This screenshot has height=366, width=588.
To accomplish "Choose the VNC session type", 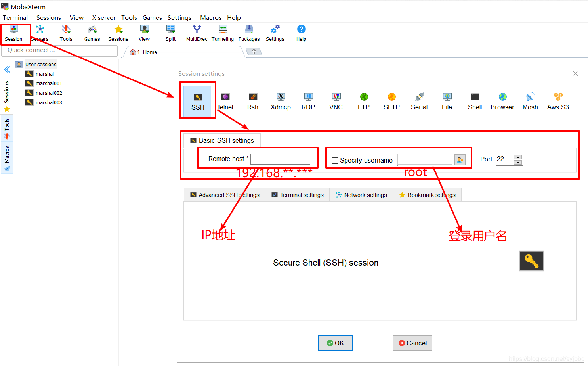I will (x=336, y=102).
